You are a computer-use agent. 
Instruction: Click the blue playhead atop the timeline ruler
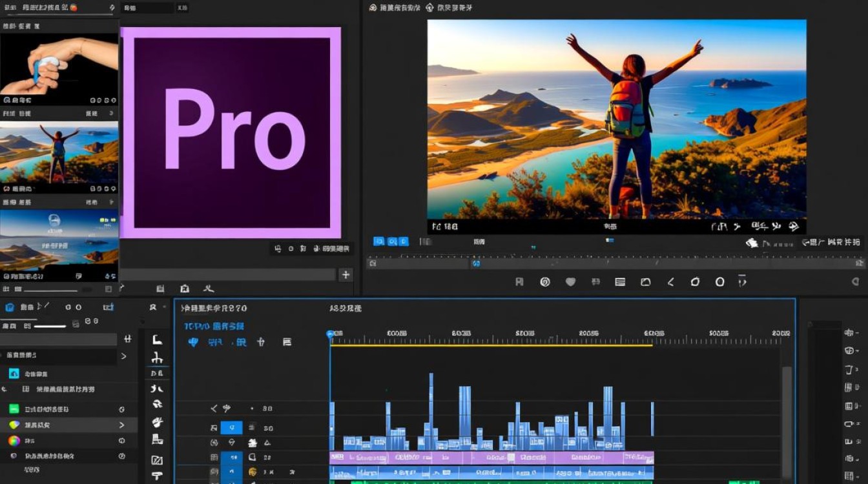330,334
